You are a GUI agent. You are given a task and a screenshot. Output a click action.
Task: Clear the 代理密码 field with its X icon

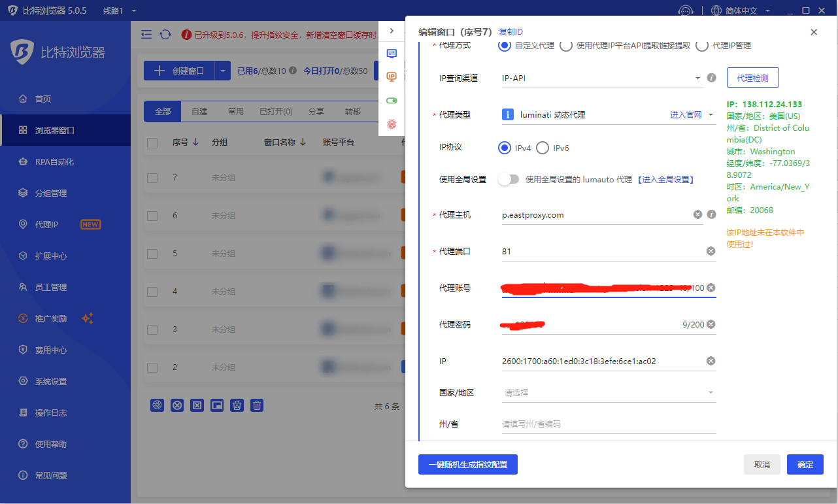click(711, 324)
